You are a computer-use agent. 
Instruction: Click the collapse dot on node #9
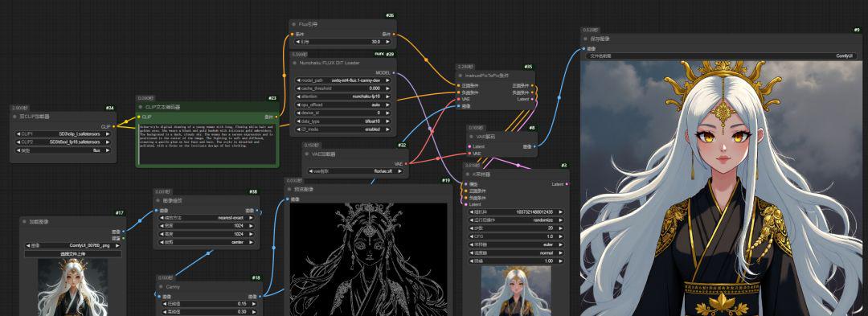coord(585,39)
